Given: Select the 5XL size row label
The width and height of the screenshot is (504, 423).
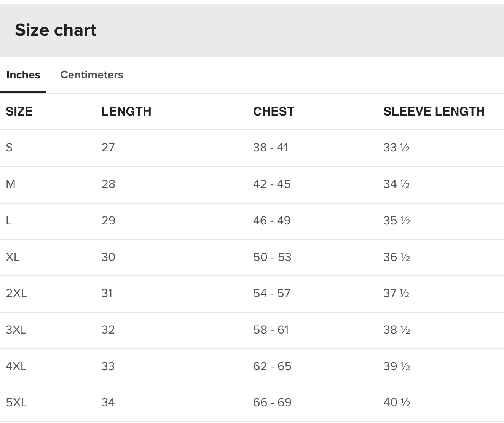Looking at the screenshot, I should coord(16,402).
